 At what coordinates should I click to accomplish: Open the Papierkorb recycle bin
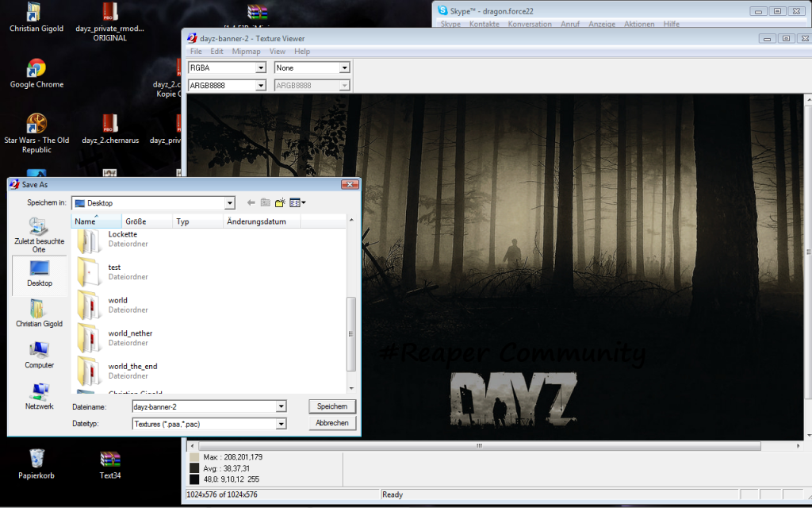point(36,464)
